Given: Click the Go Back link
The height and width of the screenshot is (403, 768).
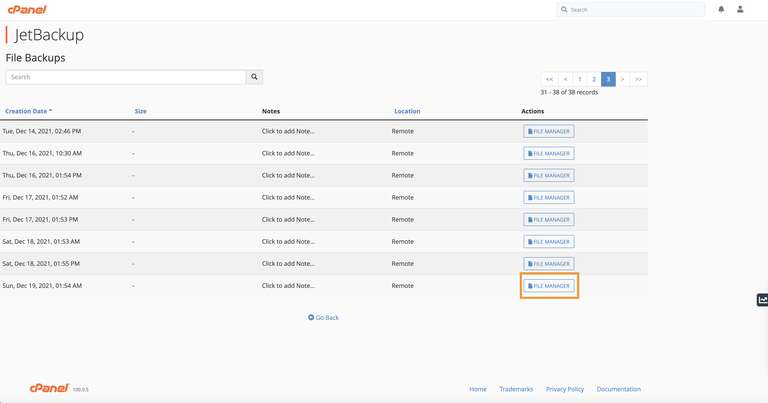Looking at the screenshot, I should (323, 318).
